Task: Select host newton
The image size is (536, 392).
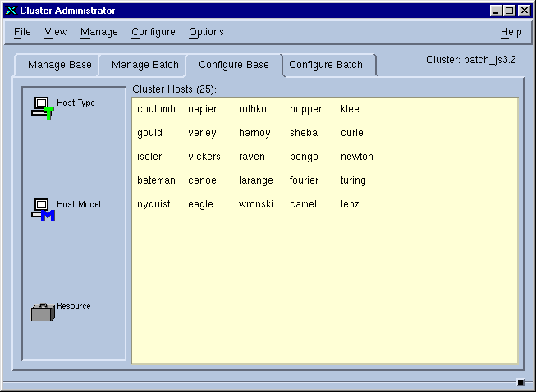Action: point(357,157)
